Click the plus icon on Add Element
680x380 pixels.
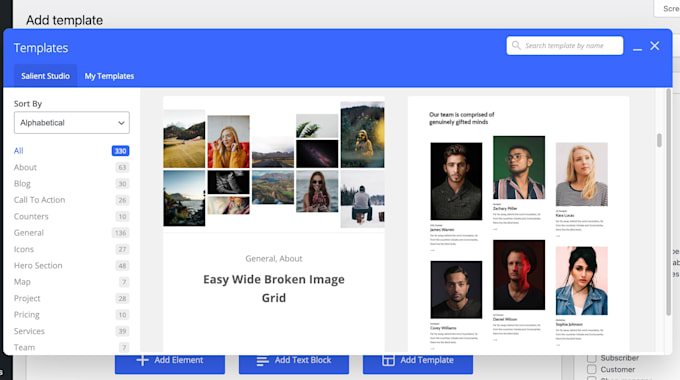pyautogui.click(x=142, y=360)
